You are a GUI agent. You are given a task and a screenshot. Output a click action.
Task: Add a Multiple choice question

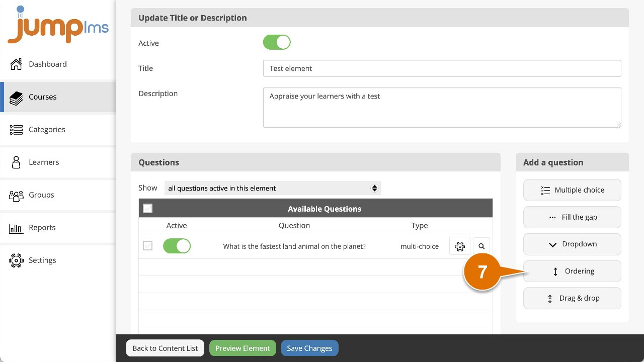coord(572,190)
